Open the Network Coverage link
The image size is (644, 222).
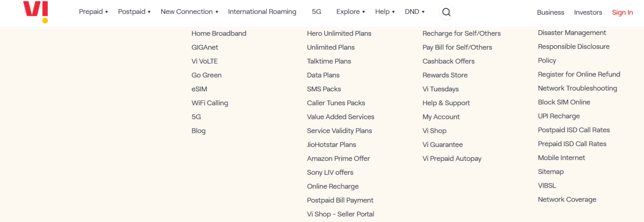click(567, 199)
